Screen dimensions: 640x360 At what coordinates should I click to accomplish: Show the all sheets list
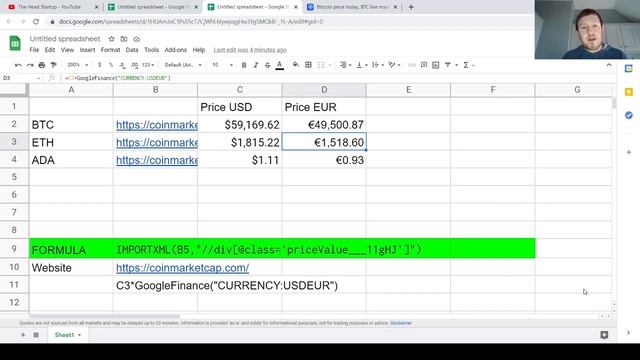[x=36, y=335]
